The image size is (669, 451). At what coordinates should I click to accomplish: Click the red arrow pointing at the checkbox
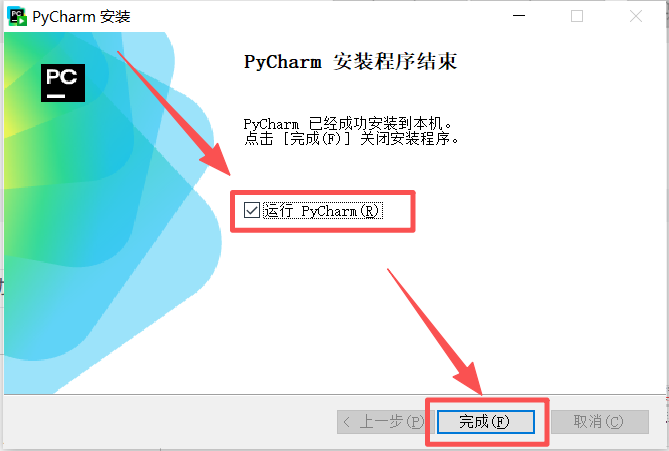[x=174, y=113]
